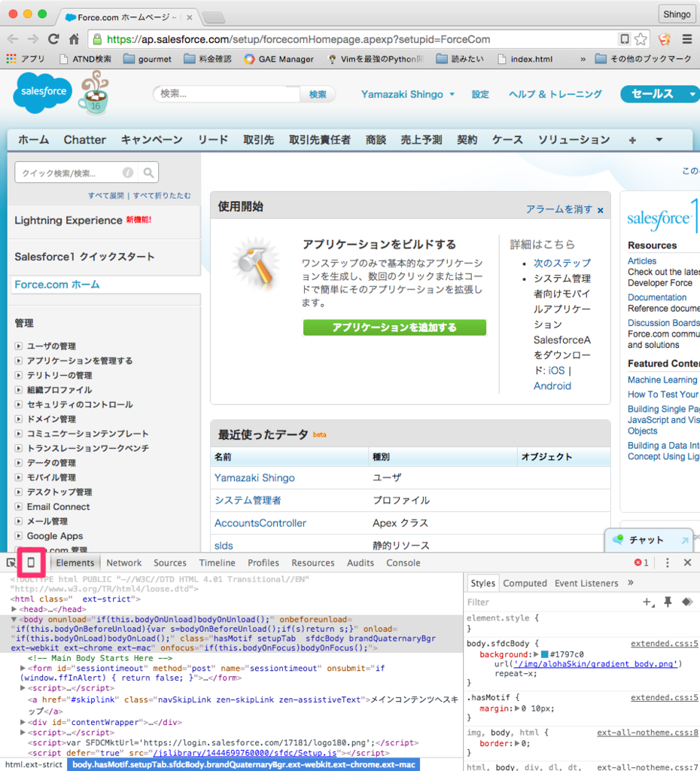Click the すべて展開 link
700x771 pixels.
(106, 195)
